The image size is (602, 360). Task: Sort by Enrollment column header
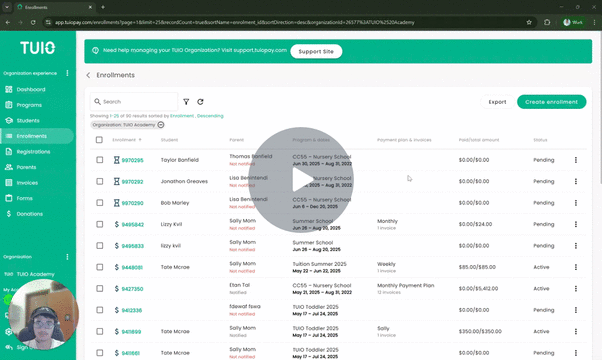(127, 140)
